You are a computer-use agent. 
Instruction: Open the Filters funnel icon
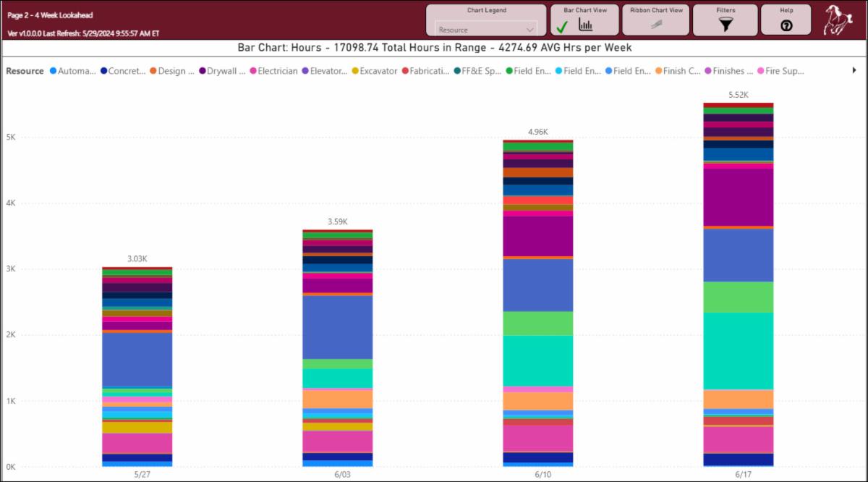726,25
